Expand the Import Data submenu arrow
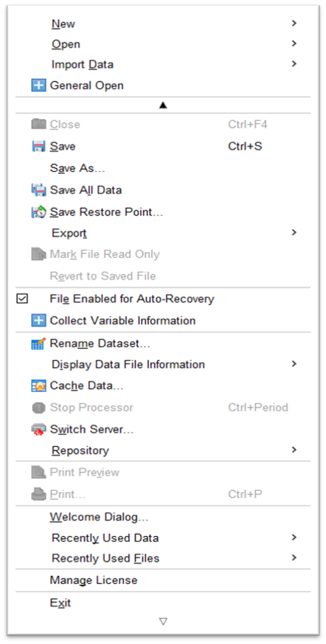The width and height of the screenshot is (326, 644). (x=294, y=64)
